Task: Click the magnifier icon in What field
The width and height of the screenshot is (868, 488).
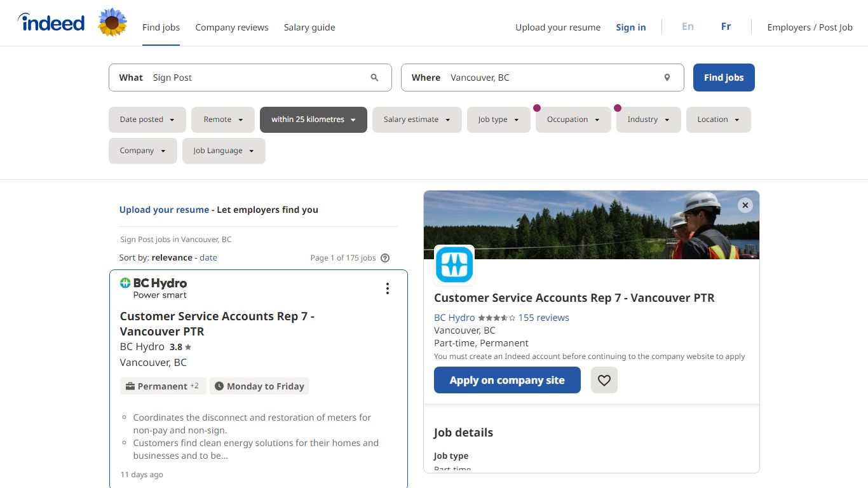Action: coord(374,78)
